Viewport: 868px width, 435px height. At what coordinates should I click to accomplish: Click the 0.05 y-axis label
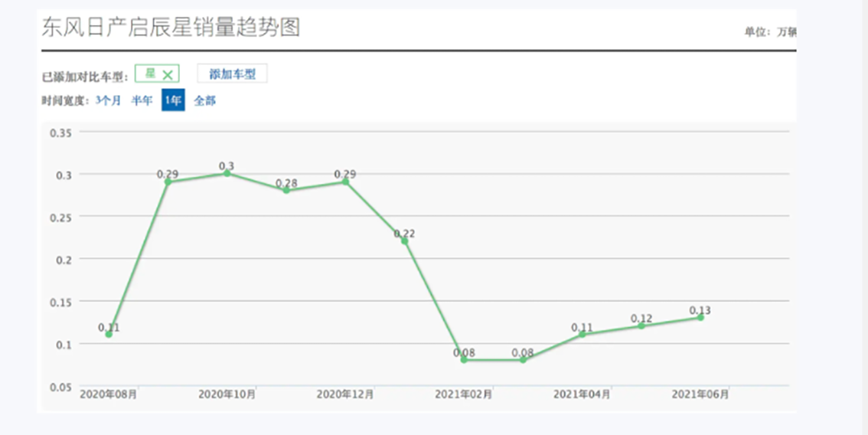tap(61, 387)
